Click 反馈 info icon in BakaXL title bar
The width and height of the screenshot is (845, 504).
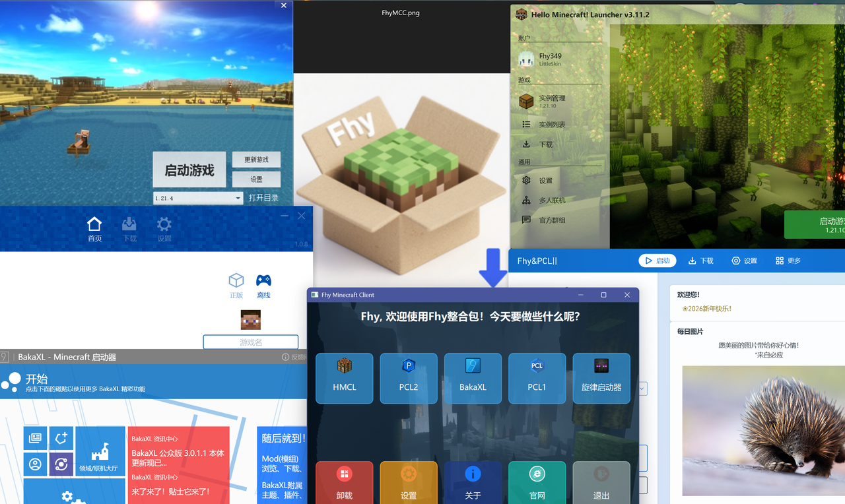286,357
